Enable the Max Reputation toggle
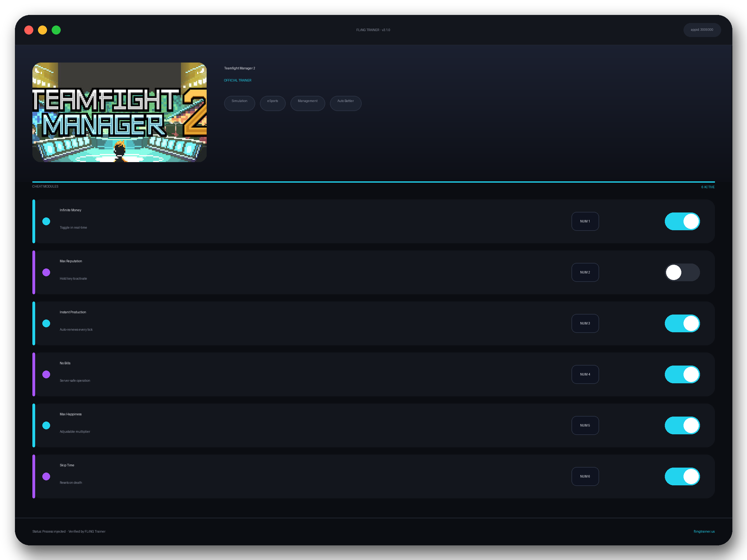This screenshot has width=747, height=560. 682,273
